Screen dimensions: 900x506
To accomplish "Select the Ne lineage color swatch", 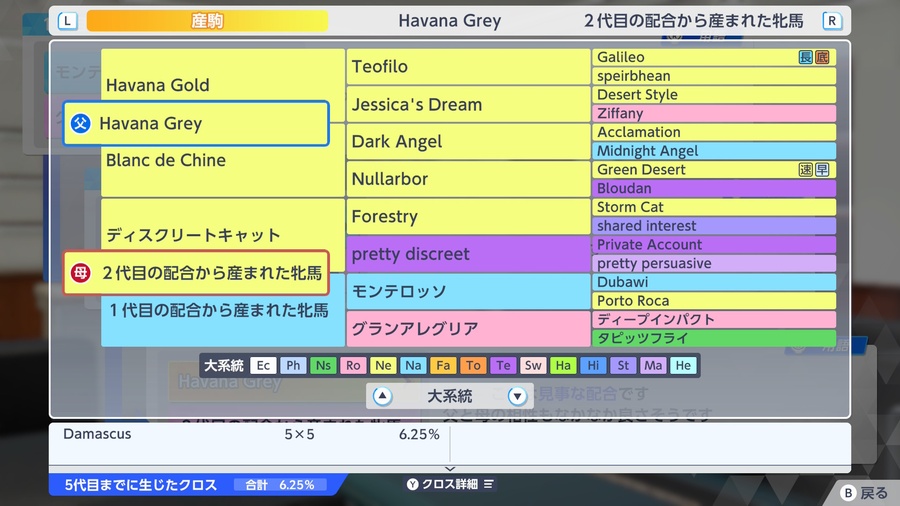I will (383, 365).
